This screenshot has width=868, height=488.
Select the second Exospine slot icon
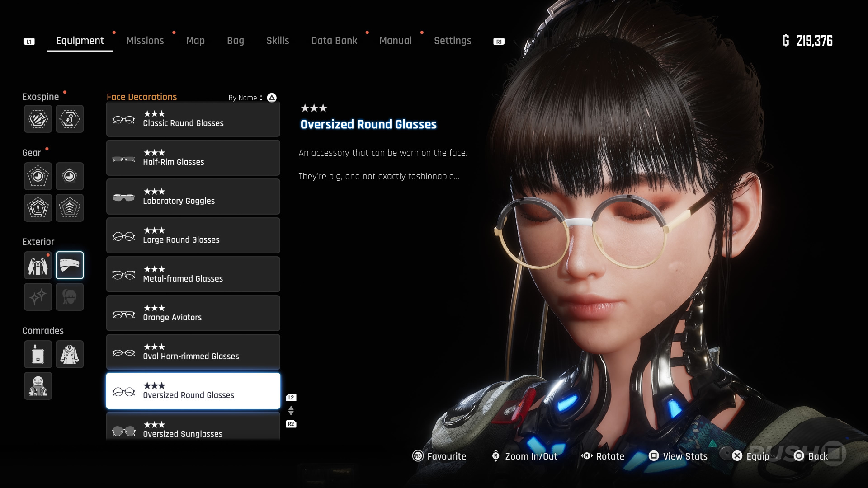pos(70,119)
